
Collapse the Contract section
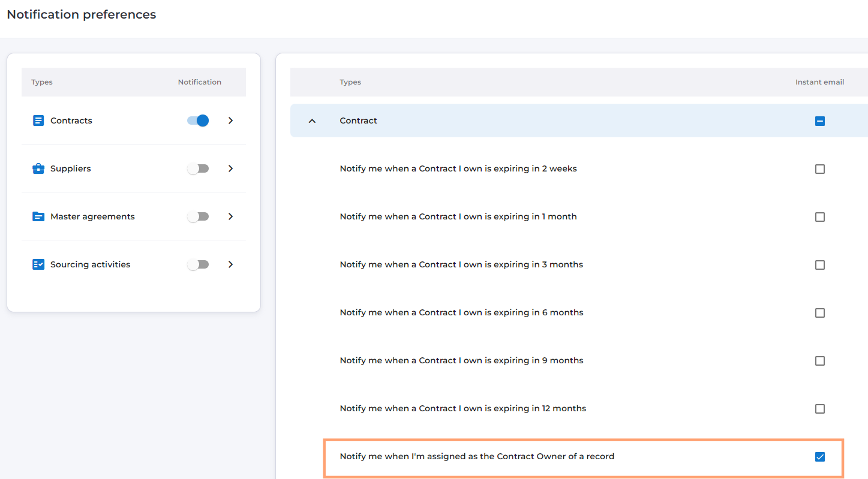[x=312, y=121]
